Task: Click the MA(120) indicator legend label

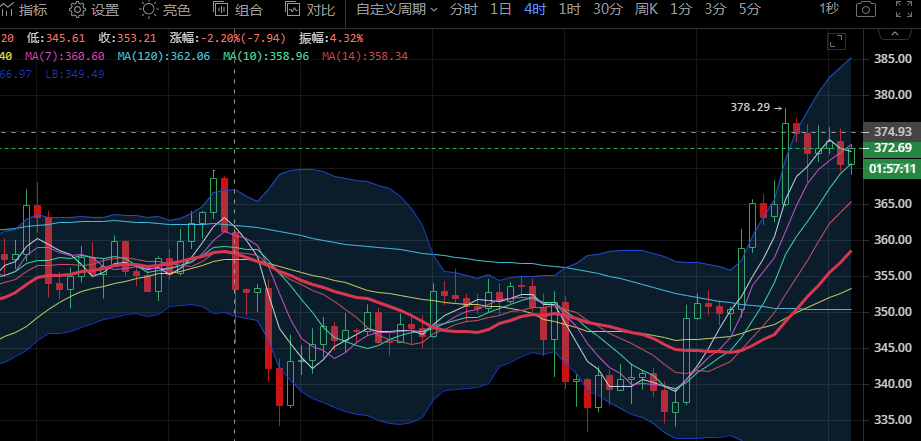Action: tap(163, 56)
